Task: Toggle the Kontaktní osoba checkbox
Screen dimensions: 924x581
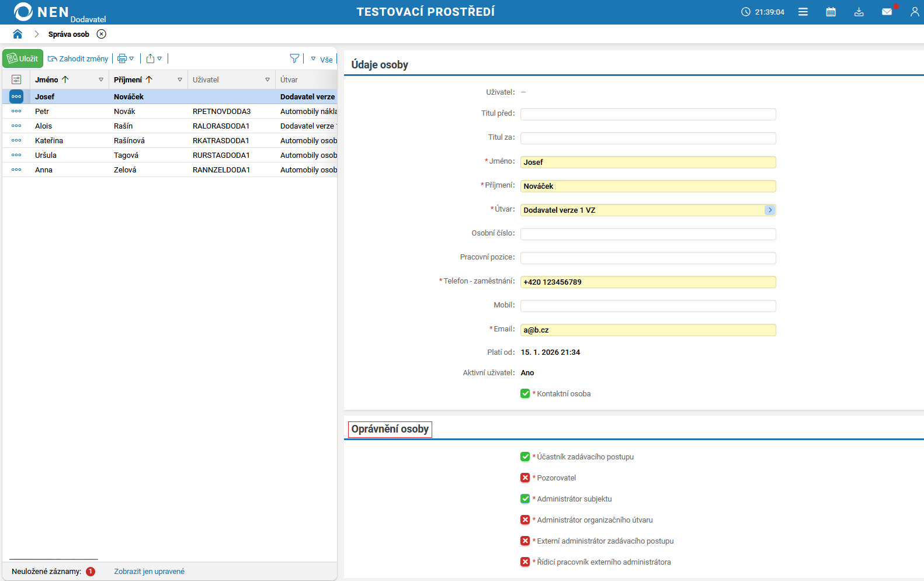Action: 525,393
